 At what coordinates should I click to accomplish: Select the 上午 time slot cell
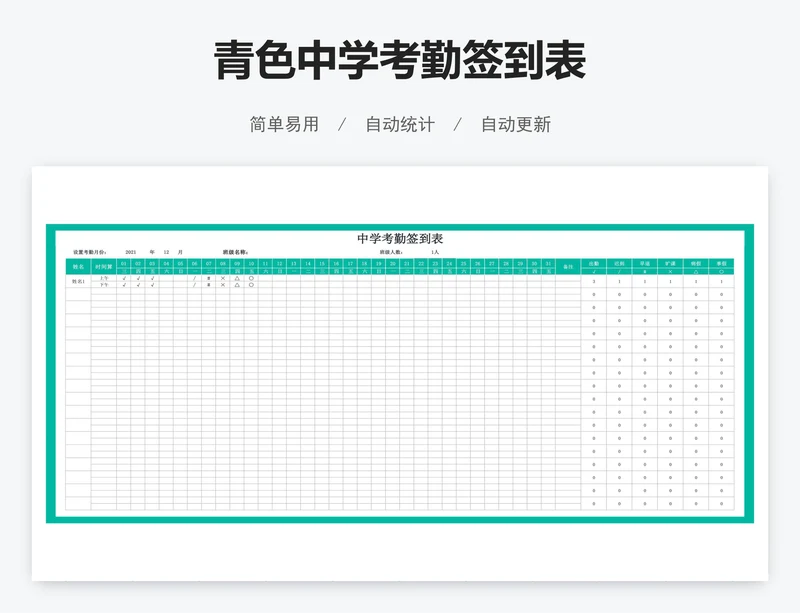pos(104,278)
